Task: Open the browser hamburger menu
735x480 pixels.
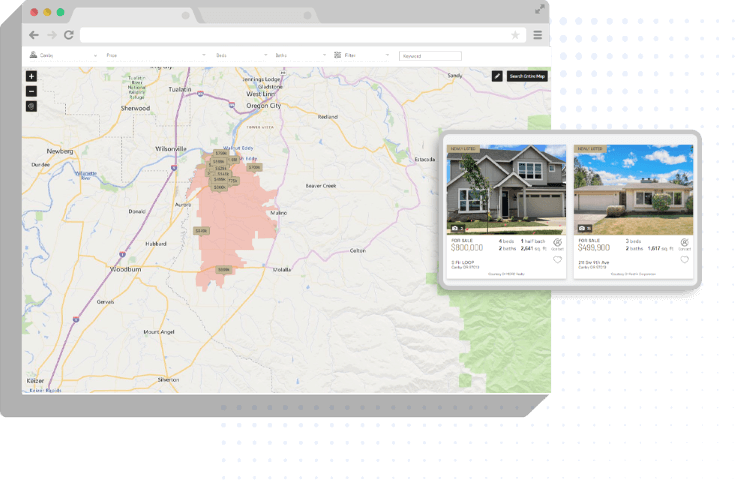Action: (x=538, y=35)
